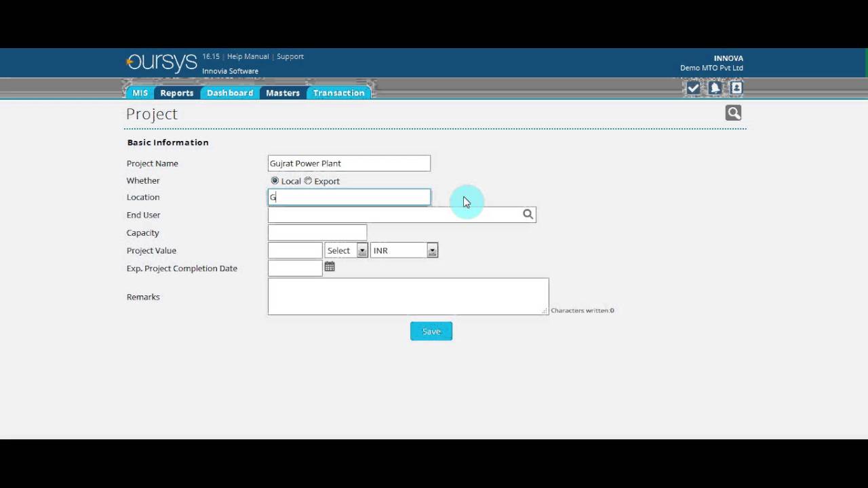Open the Help Manual link

click(x=248, y=56)
